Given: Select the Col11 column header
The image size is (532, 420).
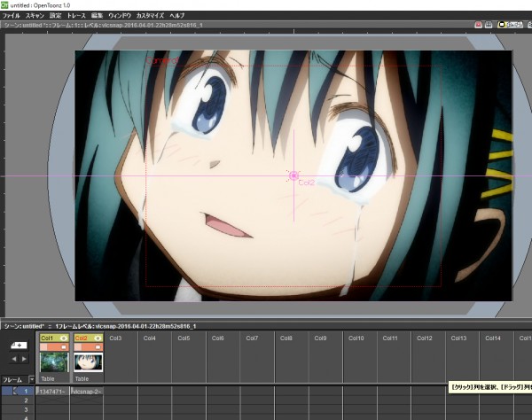Looking at the screenshot, I should pos(390,338).
